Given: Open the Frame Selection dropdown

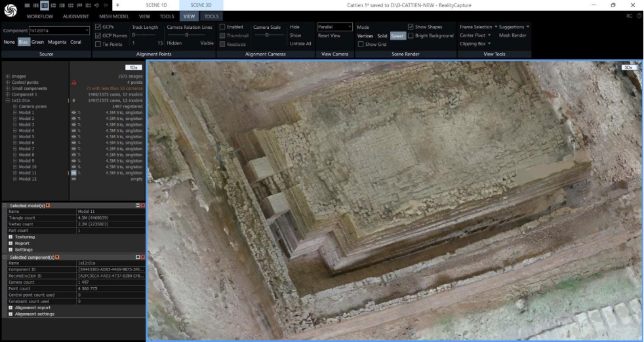Looking at the screenshot, I should click(479, 27).
